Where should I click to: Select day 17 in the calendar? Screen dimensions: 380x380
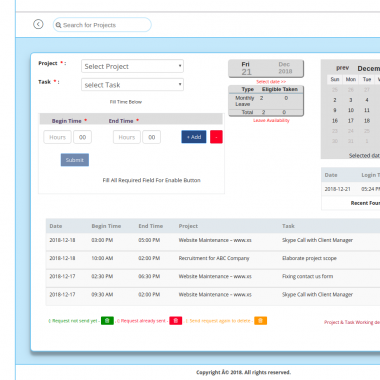351,121
